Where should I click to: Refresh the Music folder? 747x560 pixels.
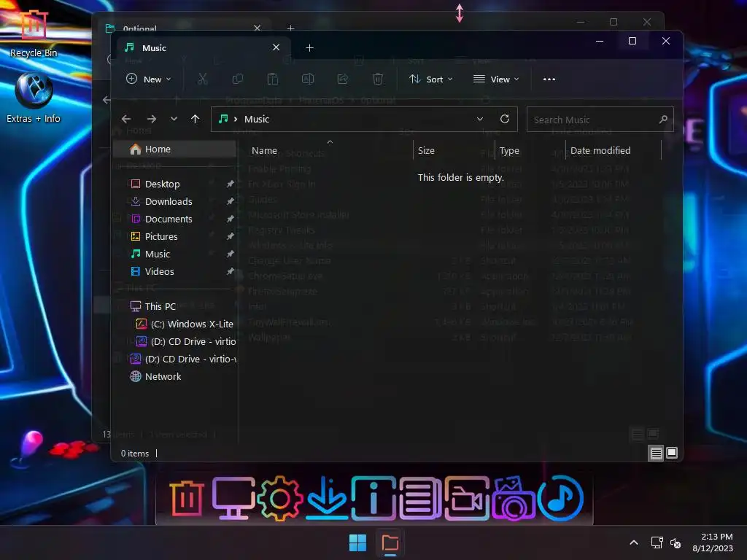505,119
